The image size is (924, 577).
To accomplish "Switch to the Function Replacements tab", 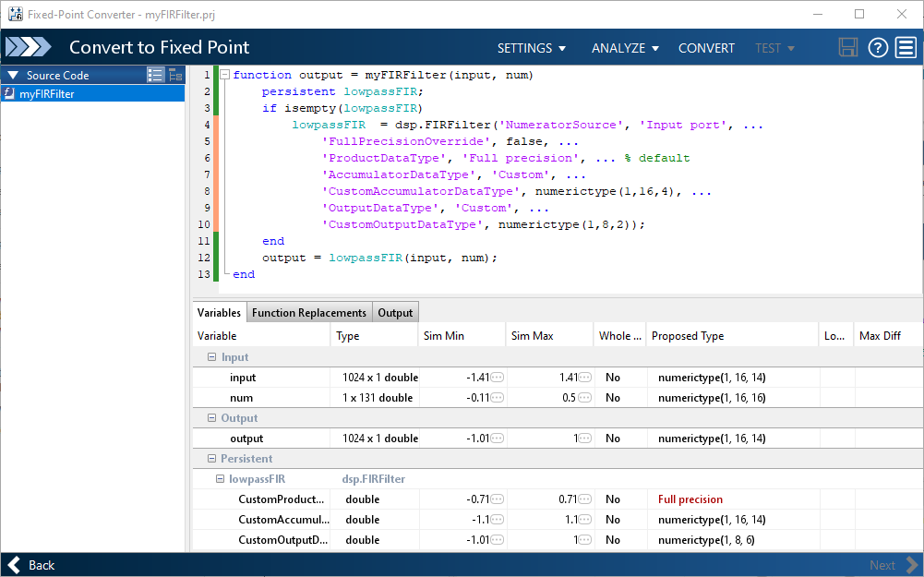I will [x=309, y=312].
